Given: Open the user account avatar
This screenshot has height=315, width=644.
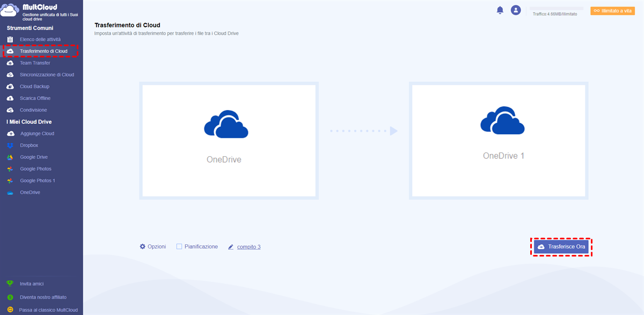Looking at the screenshot, I should 516,10.
